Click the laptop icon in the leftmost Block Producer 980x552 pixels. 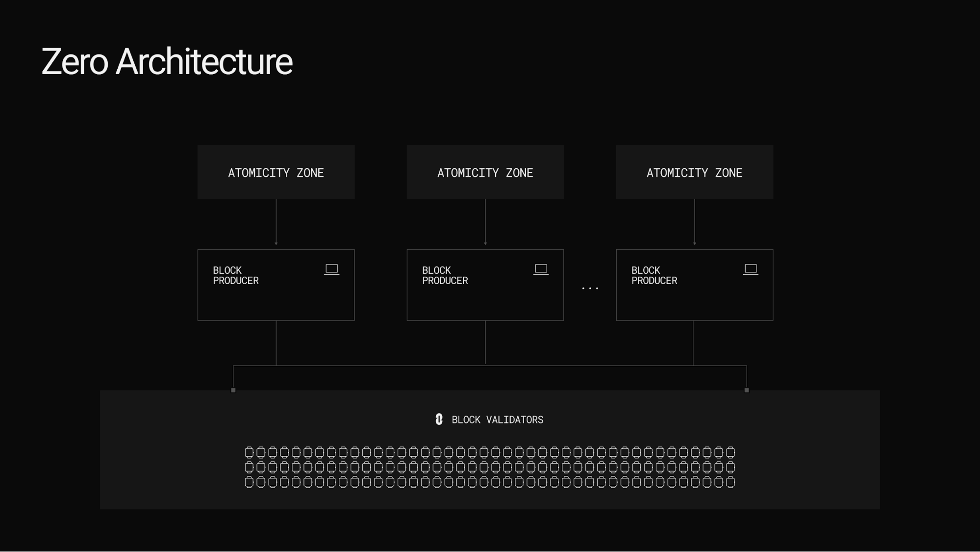coord(331,269)
